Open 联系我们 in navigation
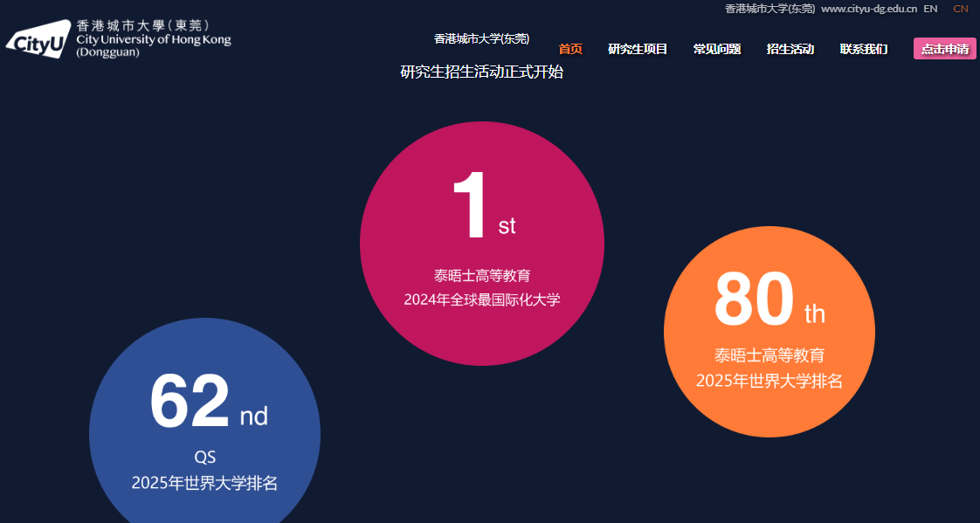The image size is (980, 523). tap(864, 49)
